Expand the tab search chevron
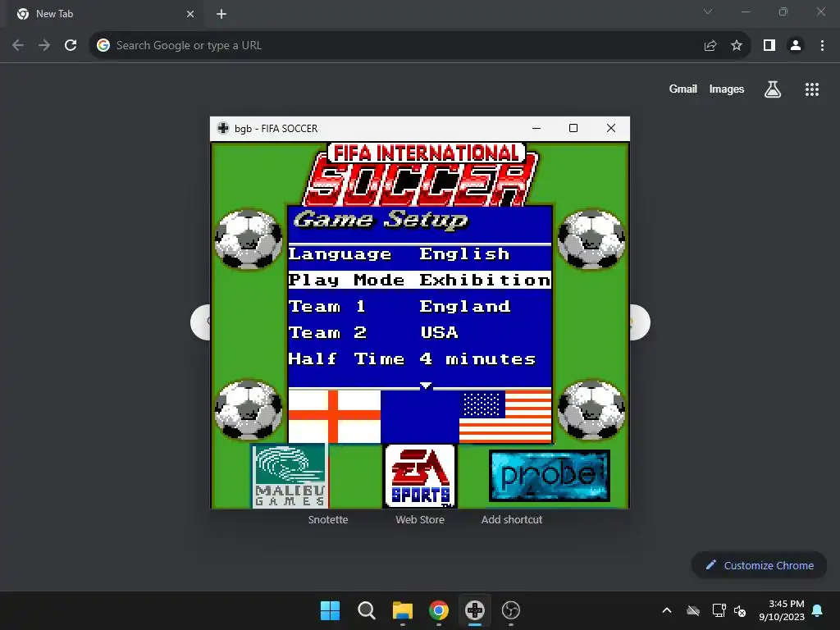840x630 pixels. coord(708,11)
